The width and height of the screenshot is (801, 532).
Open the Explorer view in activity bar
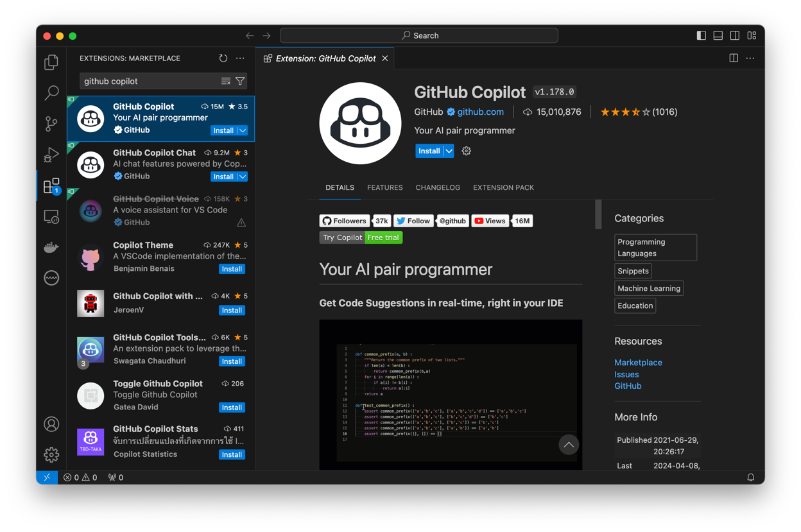pos(51,62)
